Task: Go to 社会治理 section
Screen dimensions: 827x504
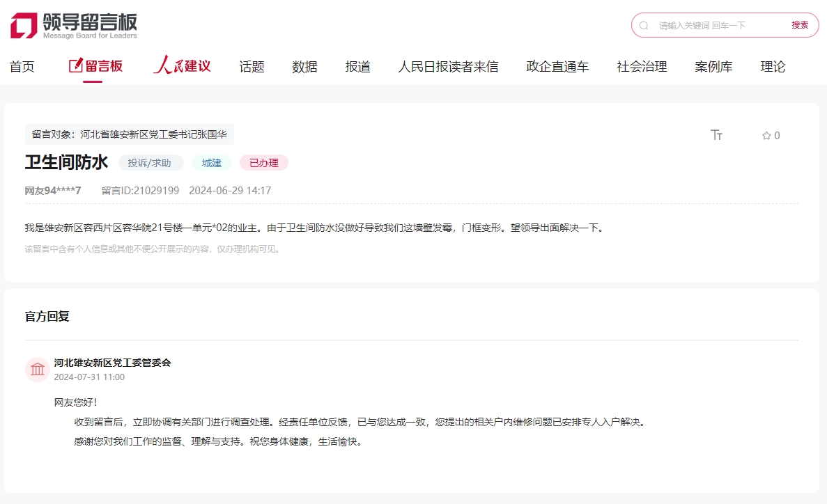Action: [x=642, y=67]
